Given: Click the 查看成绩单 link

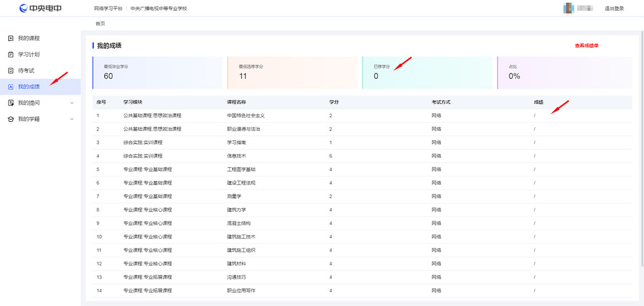Looking at the screenshot, I should click(587, 46).
